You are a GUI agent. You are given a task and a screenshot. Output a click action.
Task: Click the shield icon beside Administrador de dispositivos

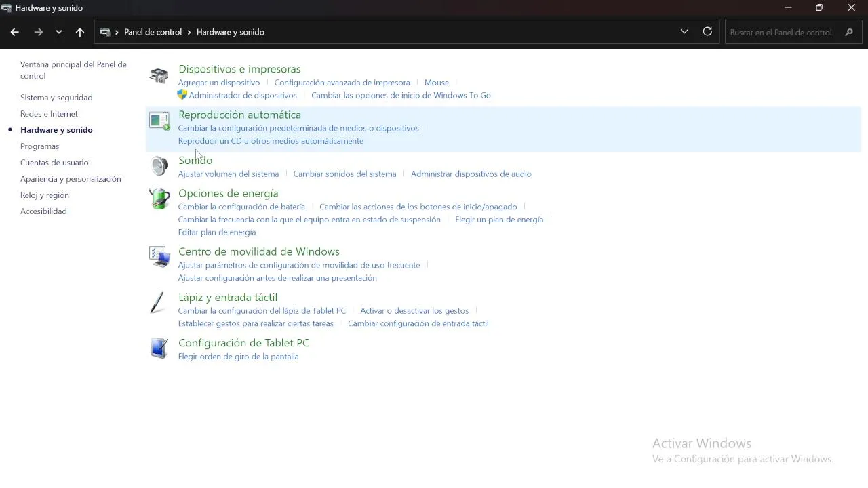(182, 95)
